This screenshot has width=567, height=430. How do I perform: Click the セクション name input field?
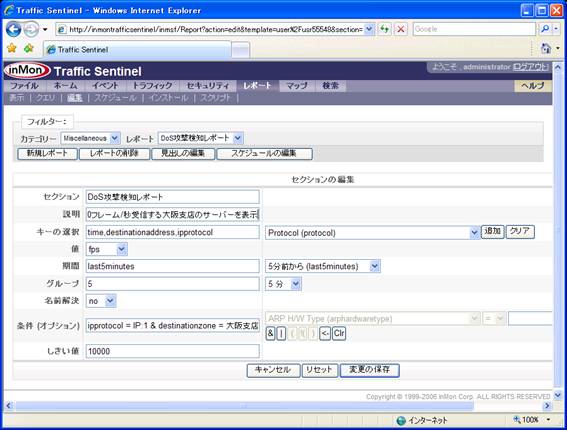172,197
